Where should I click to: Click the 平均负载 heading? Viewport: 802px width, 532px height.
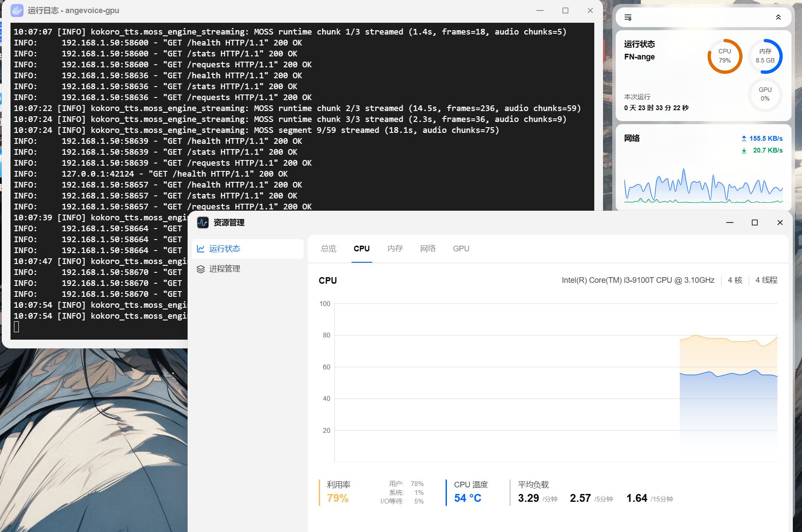click(533, 485)
